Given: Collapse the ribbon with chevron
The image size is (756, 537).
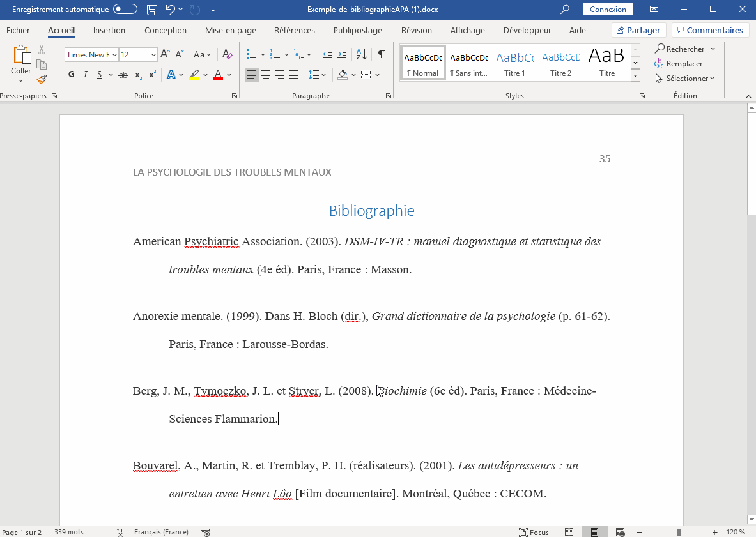Looking at the screenshot, I should click(x=748, y=96).
